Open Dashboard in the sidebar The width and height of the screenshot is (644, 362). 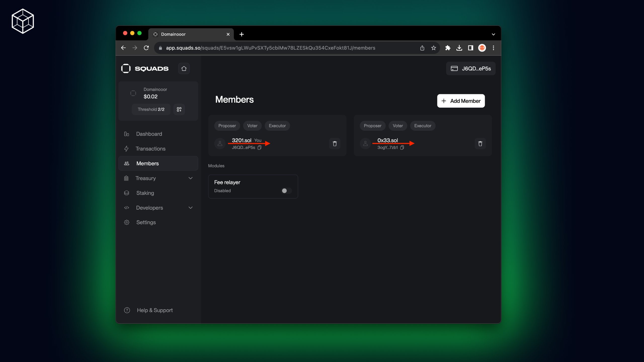click(x=158, y=134)
